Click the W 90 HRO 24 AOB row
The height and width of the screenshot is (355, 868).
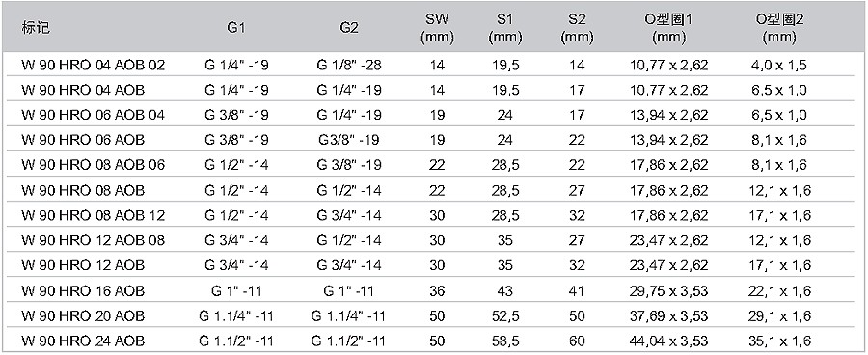(x=433, y=341)
